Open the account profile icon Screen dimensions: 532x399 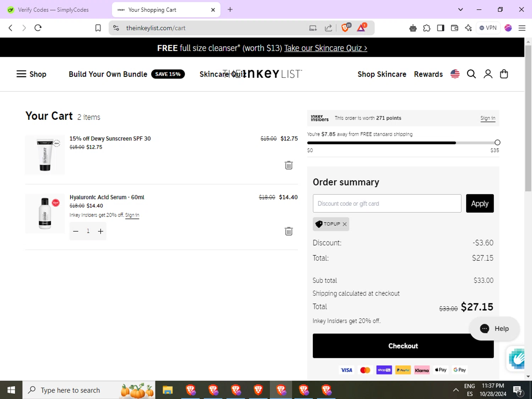[x=488, y=74]
